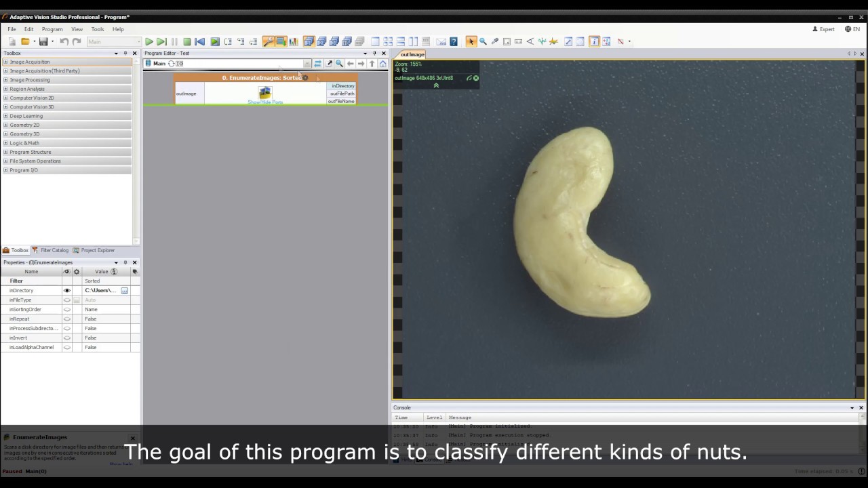Switch to the Project Explorer tab

click(x=94, y=250)
